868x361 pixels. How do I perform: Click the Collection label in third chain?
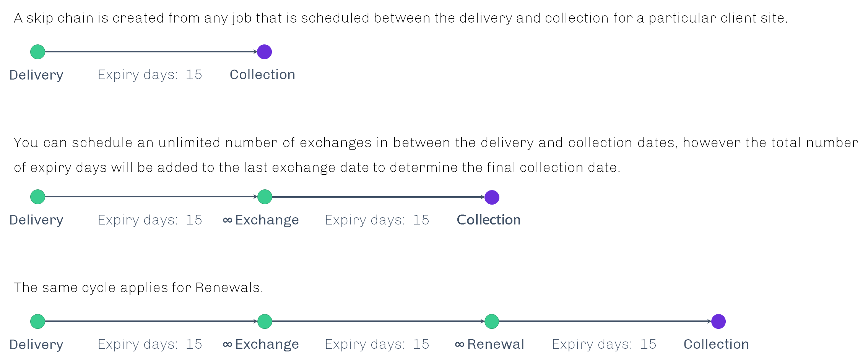click(x=716, y=344)
